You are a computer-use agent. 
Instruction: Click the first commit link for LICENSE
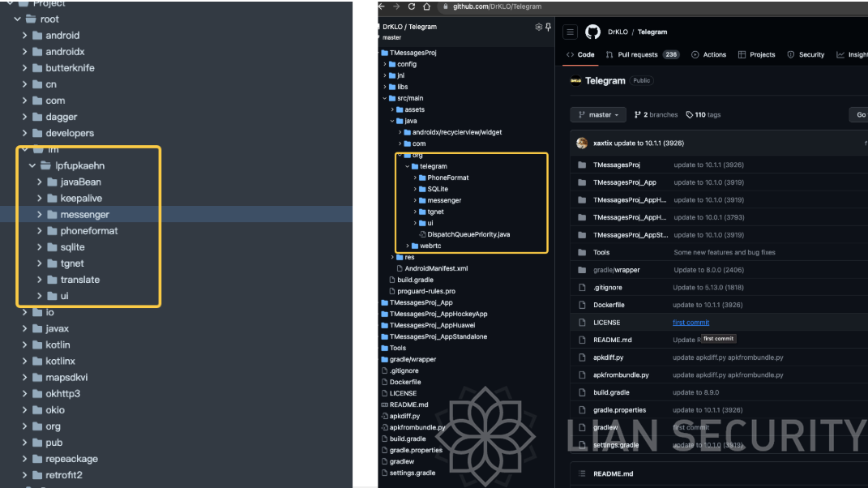(691, 323)
